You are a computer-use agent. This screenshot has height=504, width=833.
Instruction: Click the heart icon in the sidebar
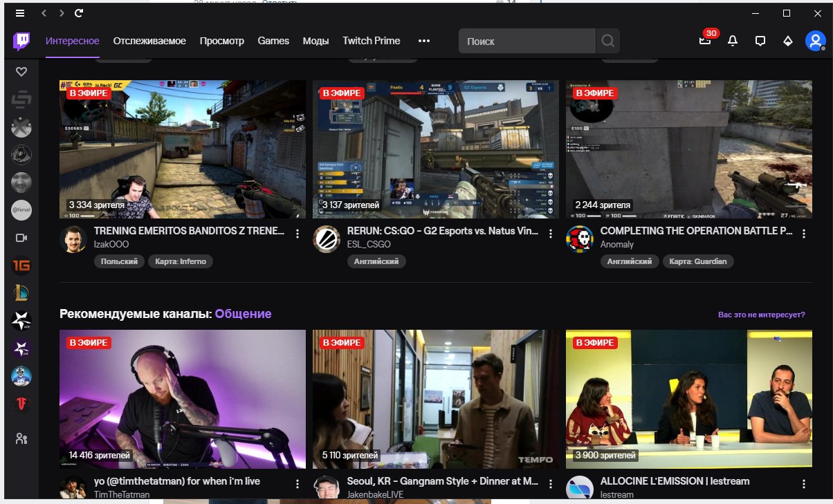21,71
